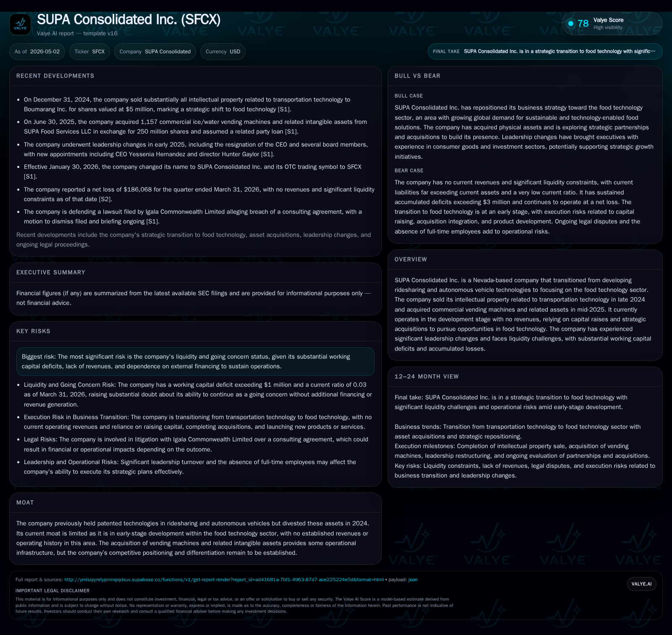
Task: Click the BULL CASE label
Action: pos(409,96)
